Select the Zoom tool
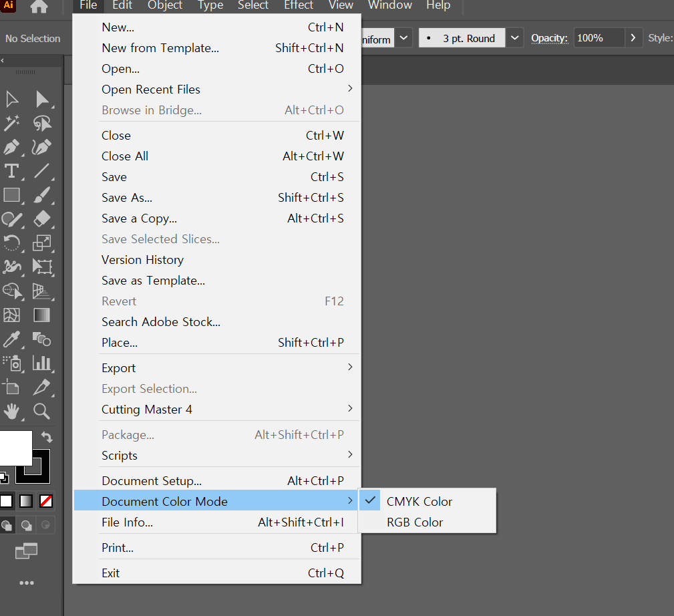The height and width of the screenshot is (616, 674). click(42, 412)
